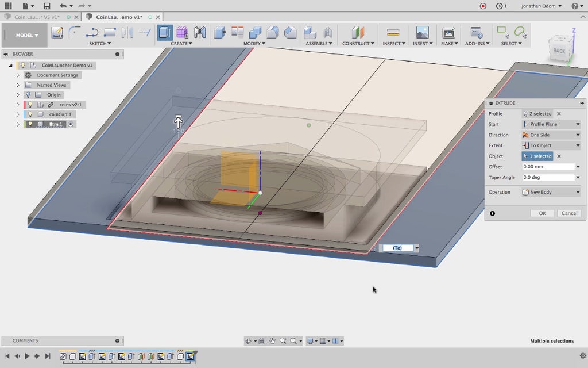Open the MODIFY menu

(254, 44)
